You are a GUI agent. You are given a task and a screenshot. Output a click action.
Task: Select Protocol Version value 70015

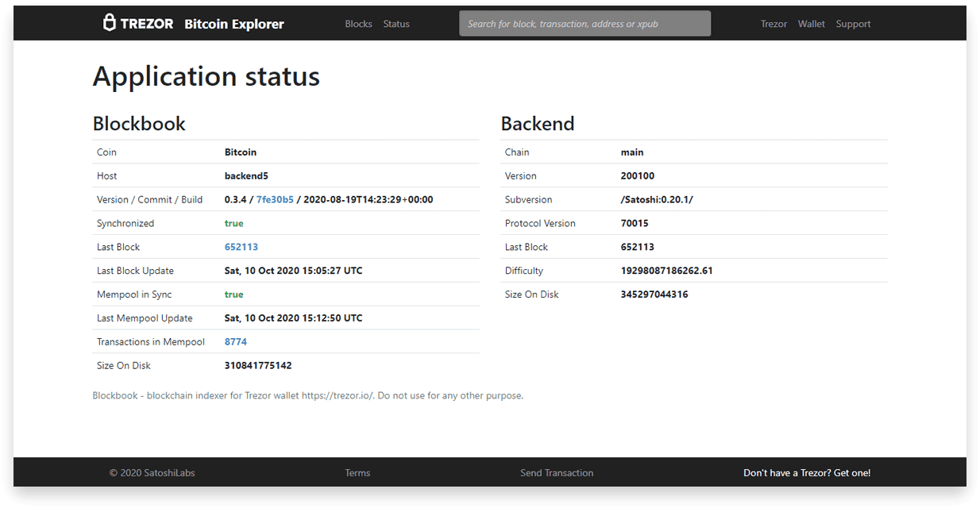click(635, 223)
